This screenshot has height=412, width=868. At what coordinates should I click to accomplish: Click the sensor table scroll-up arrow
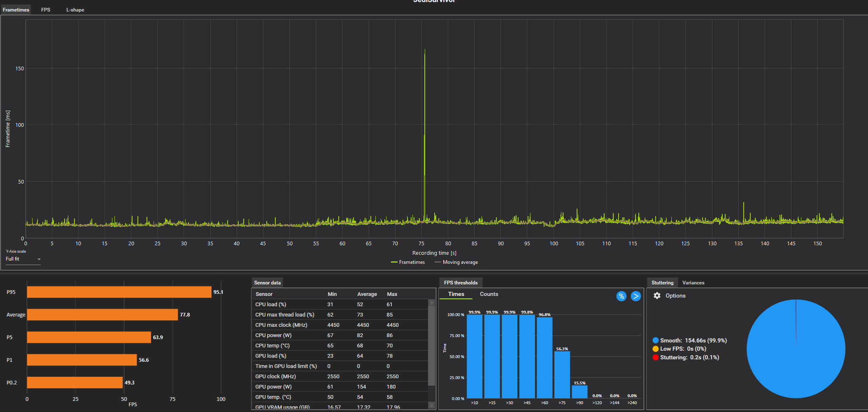[432, 303]
